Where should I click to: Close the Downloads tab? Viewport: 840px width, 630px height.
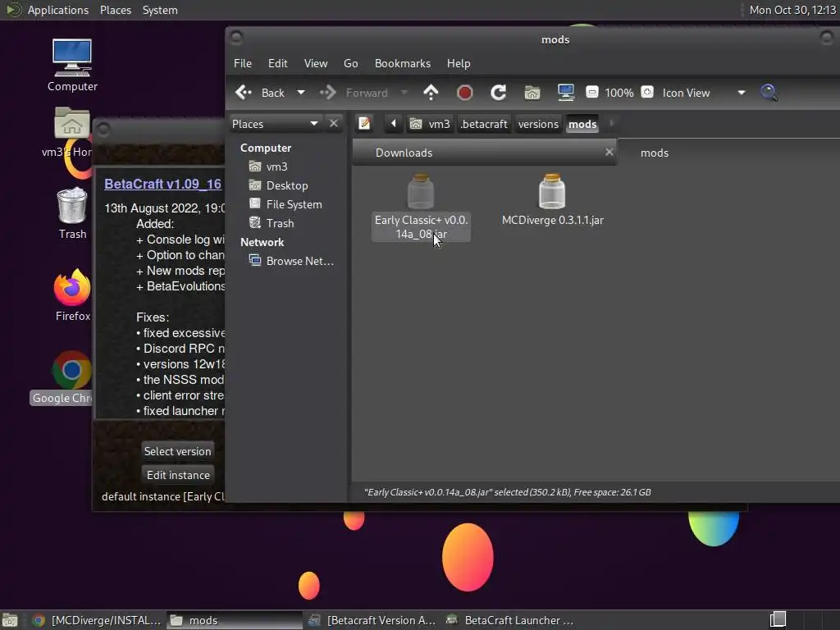pos(609,152)
